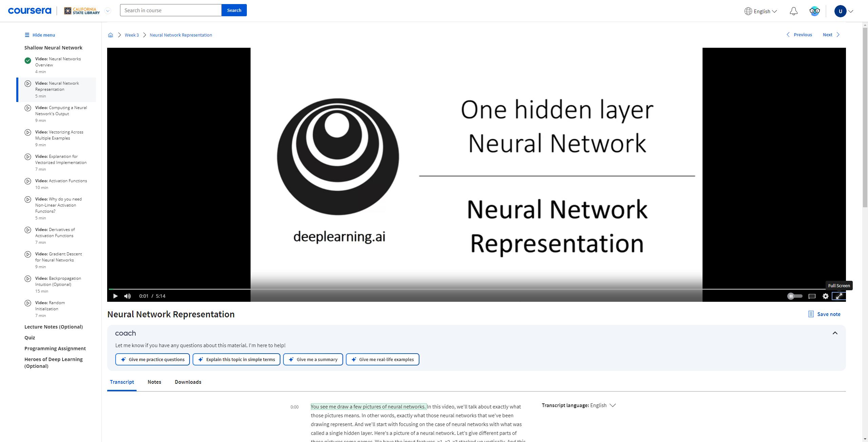The height and width of the screenshot is (442, 868).
Task: Play the video with the play button
Action: click(x=115, y=296)
